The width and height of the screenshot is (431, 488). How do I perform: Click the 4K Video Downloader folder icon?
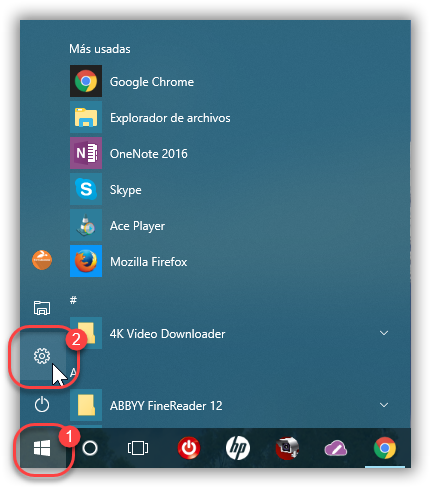click(86, 333)
